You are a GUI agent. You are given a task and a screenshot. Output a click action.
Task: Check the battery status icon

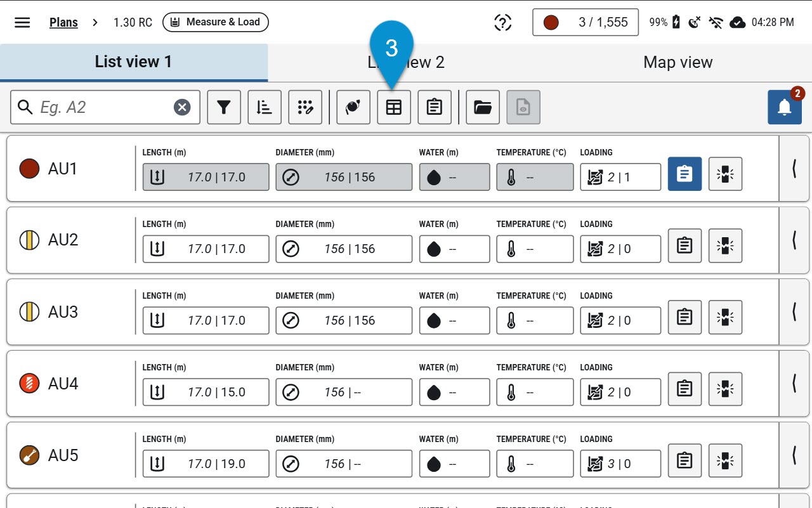[x=676, y=22]
